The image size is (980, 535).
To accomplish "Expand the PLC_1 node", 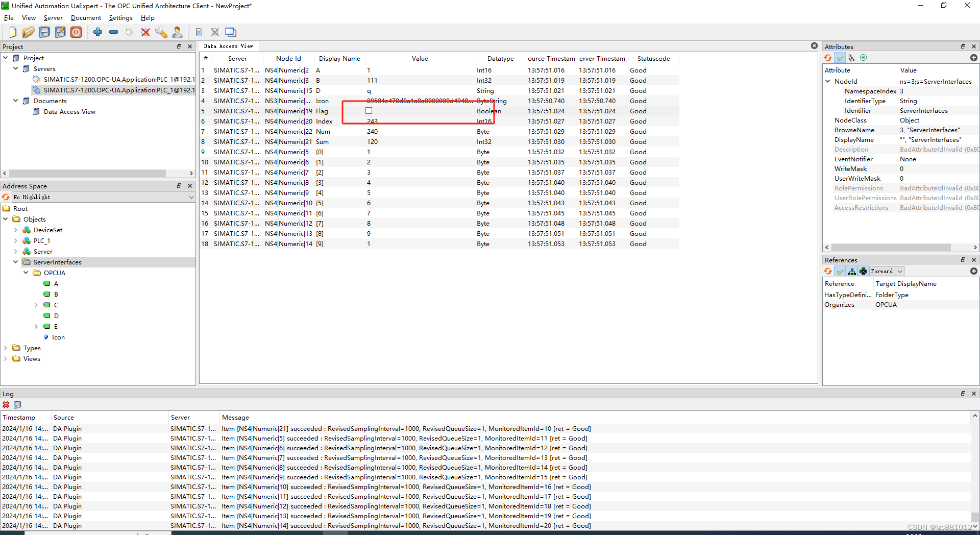I will tap(16, 240).
